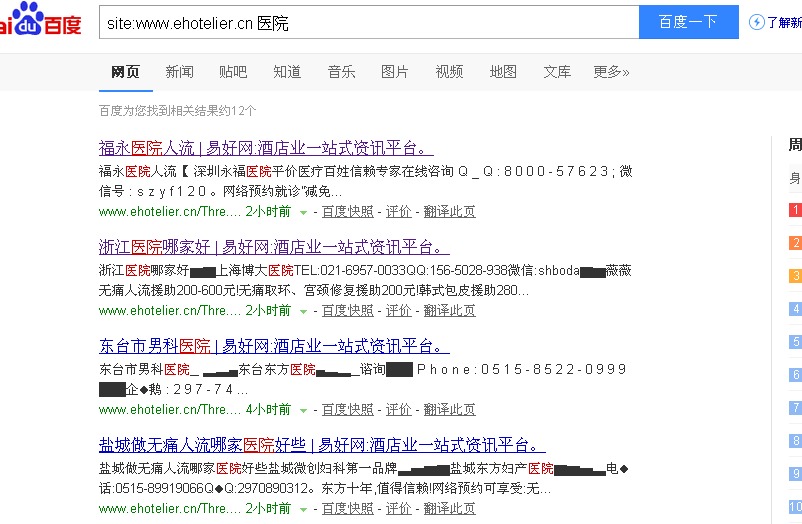Open 百度快照 for 盐城做无痛人流 result
Screen dimensions: 802x524
pyautogui.click(x=348, y=509)
